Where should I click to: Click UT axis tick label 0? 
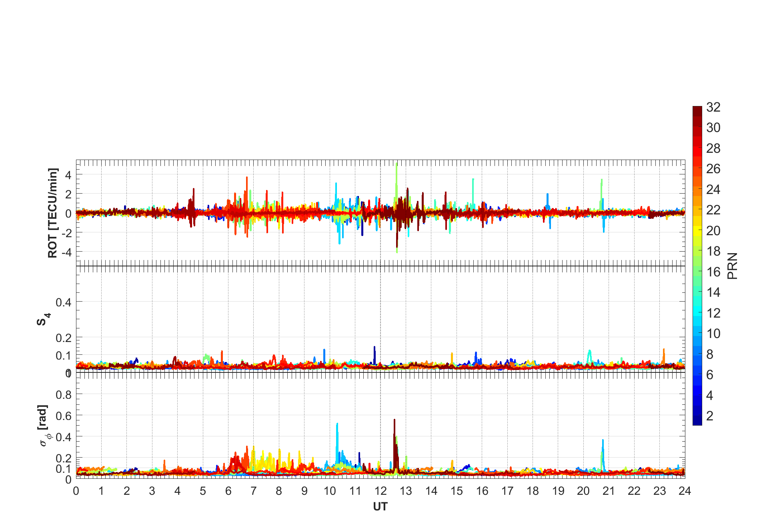pos(76,491)
